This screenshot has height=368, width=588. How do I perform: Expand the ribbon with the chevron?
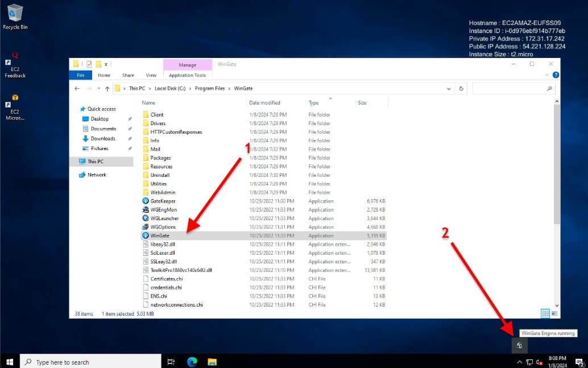546,75
